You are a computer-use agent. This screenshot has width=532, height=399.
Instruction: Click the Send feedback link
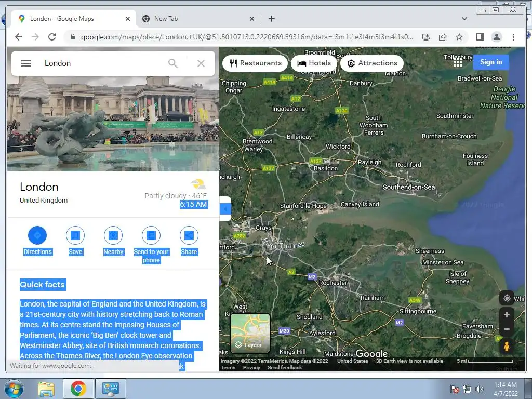[285, 367]
